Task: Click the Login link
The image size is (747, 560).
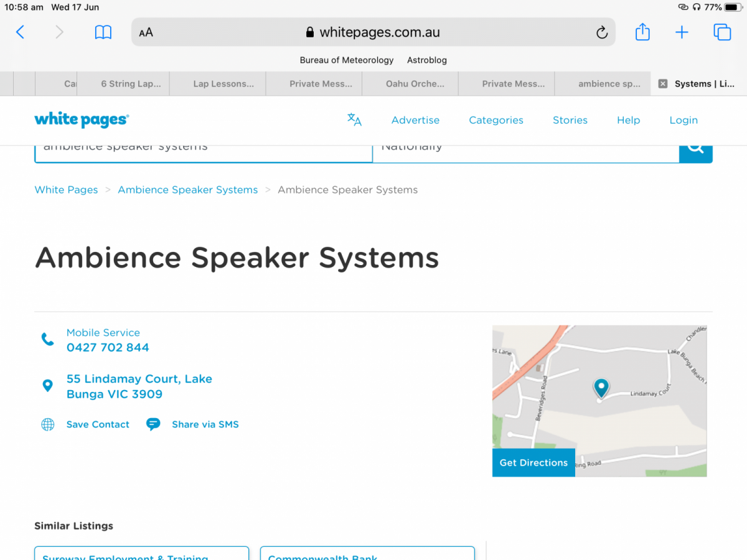Action: [x=684, y=120]
